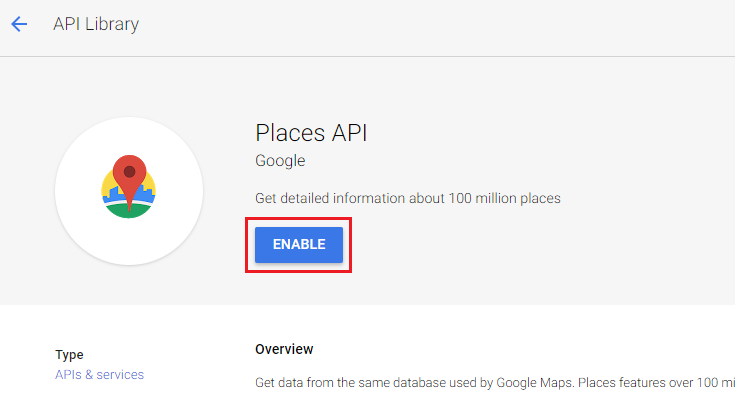Click the Type label in the sidebar
Image resolution: width=735 pixels, height=394 pixels.
click(69, 355)
